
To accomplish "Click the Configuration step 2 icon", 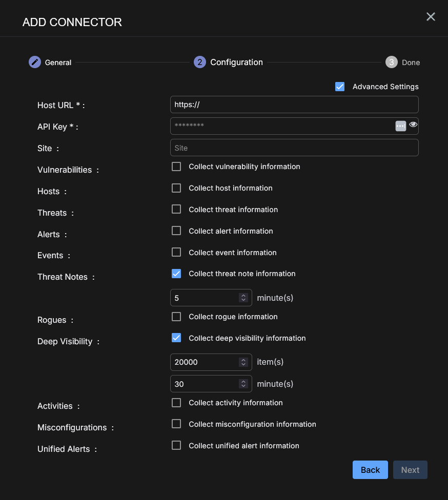I will 199,62.
